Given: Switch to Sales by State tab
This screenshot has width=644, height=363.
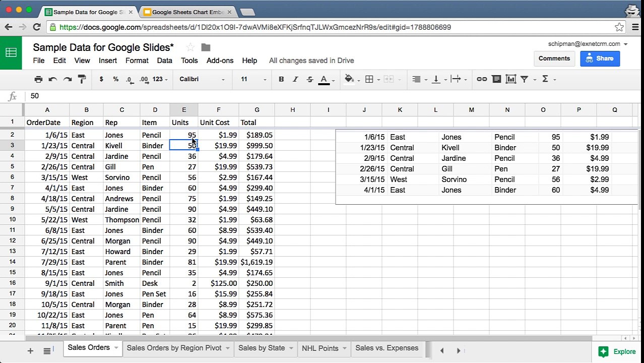Looking at the screenshot, I should [262, 348].
